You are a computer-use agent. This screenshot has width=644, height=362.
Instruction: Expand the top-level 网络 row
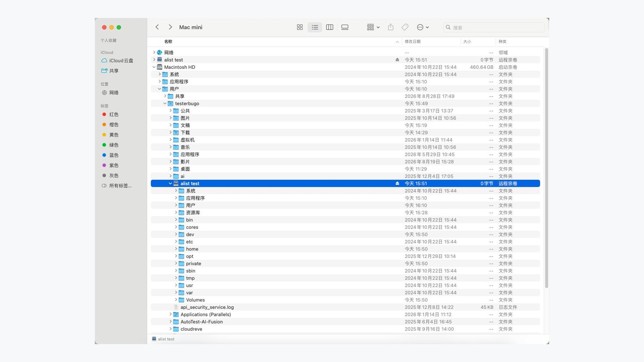pos(154,53)
